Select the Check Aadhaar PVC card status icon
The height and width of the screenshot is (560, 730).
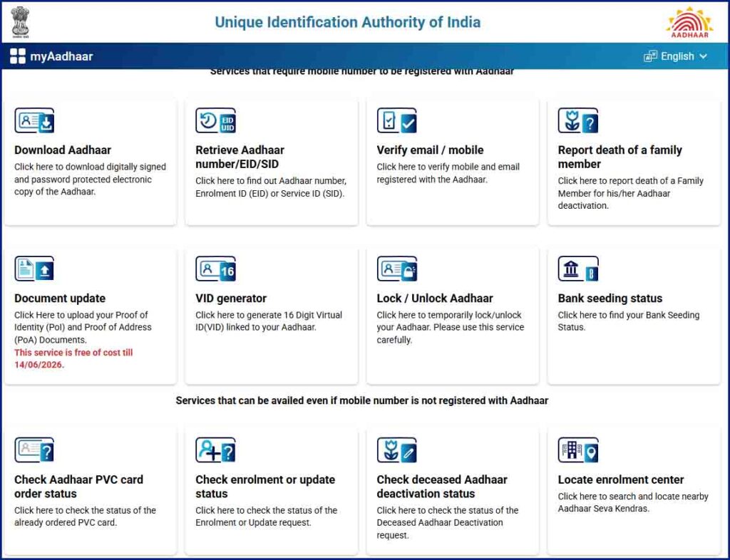click(33, 450)
